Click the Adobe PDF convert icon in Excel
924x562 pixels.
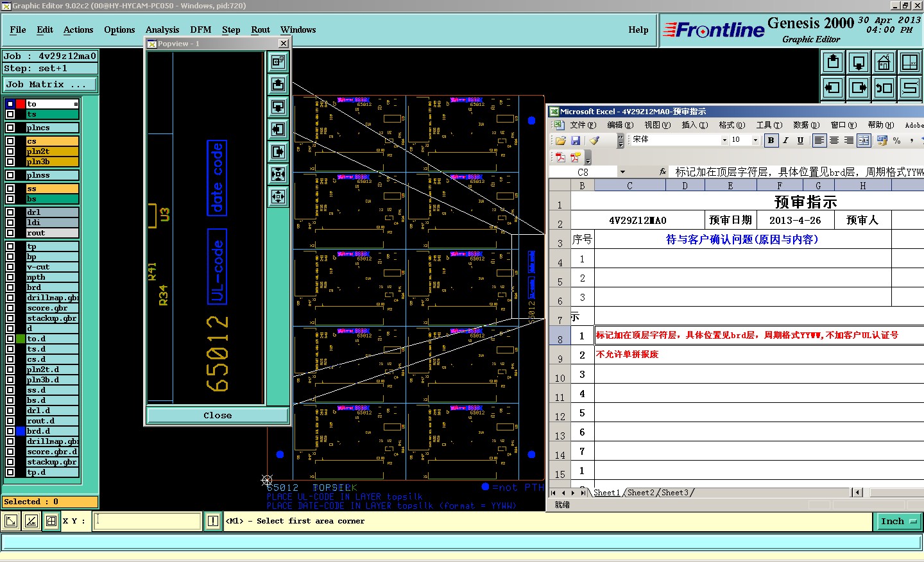click(x=560, y=157)
